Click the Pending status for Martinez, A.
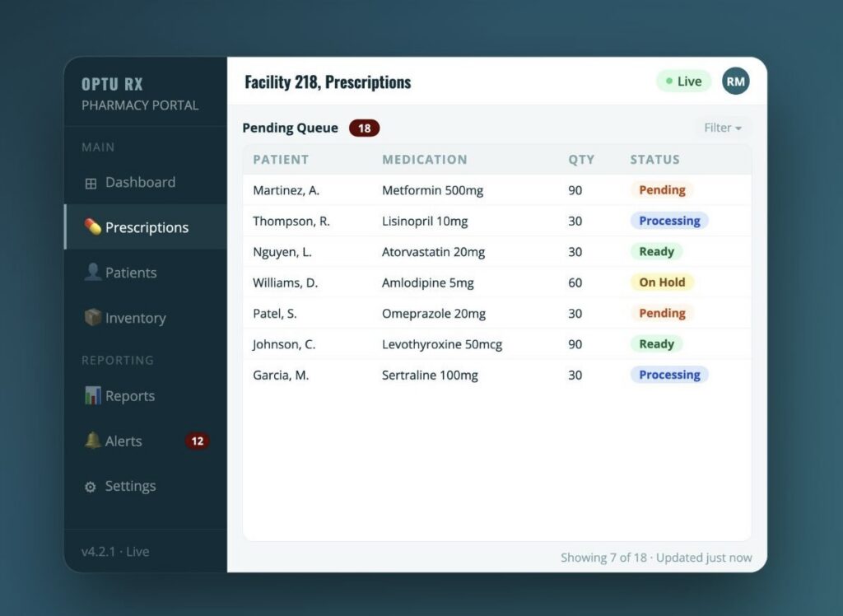 coord(662,190)
